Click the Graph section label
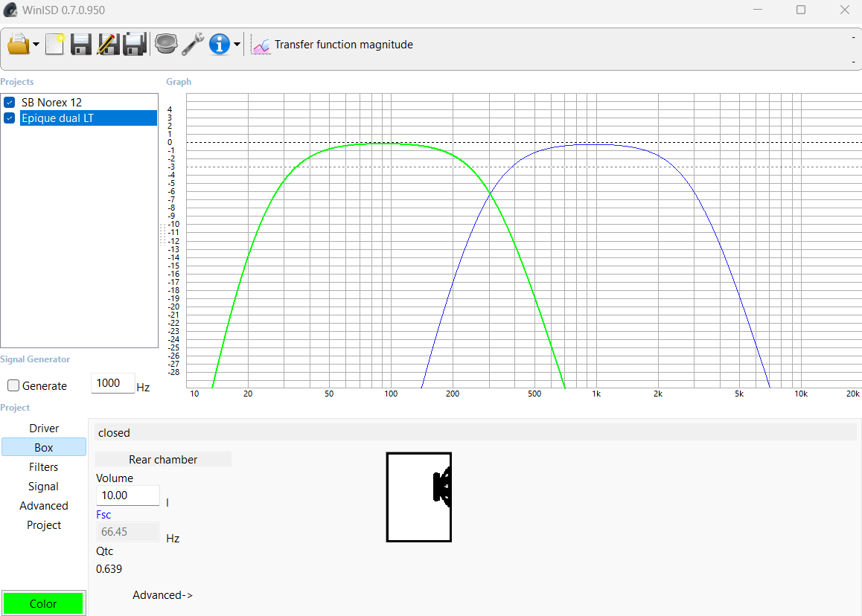 (x=179, y=82)
